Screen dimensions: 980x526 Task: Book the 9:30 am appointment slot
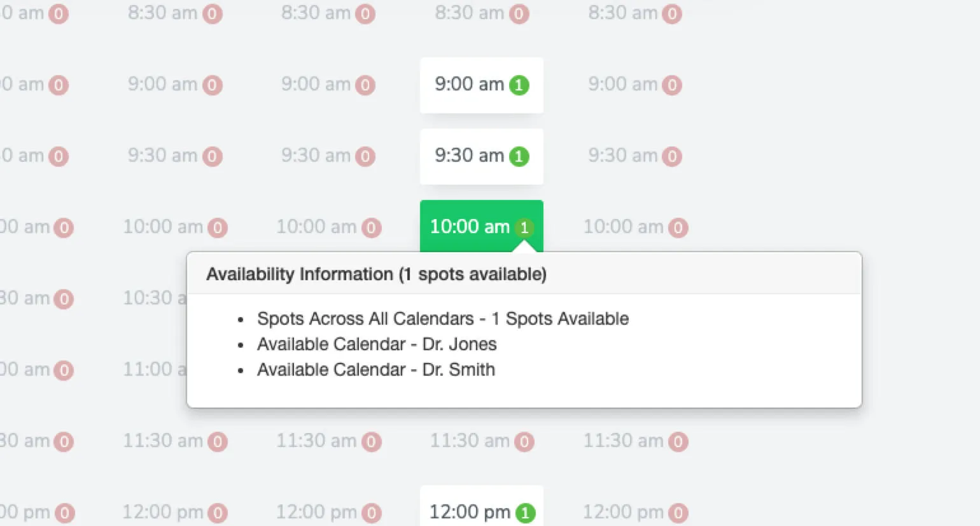[482, 156]
